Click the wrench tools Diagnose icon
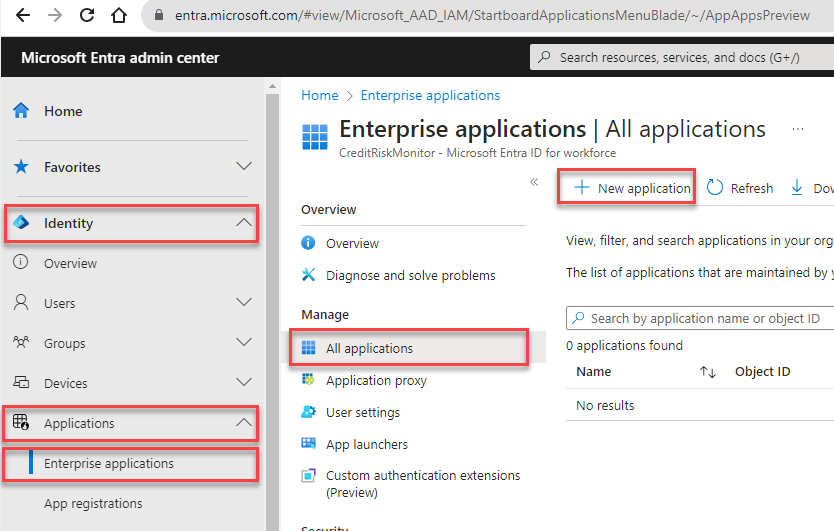Screen dimensions: 834x531 coord(308,275)
